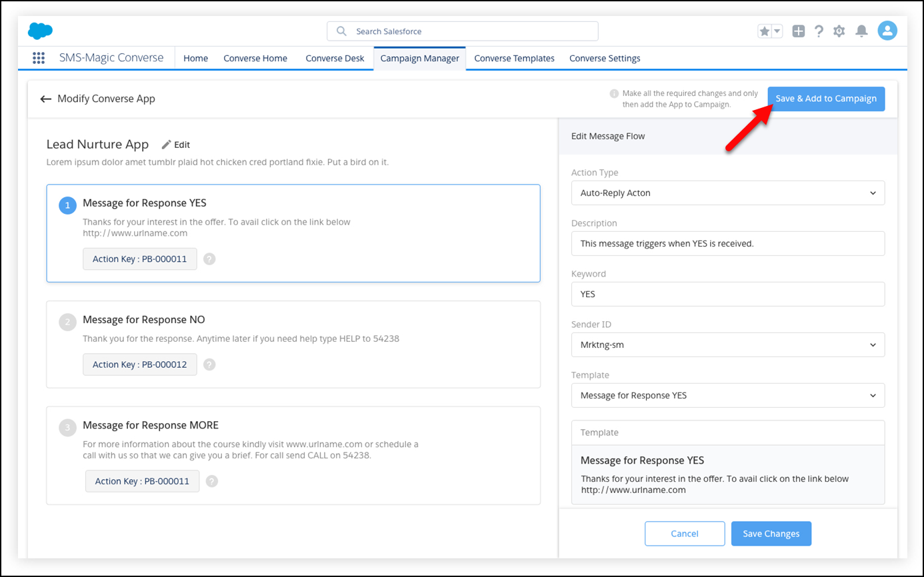Click the search magnifier icon
This screenshot has height=577, width=924.
point(341,31)
